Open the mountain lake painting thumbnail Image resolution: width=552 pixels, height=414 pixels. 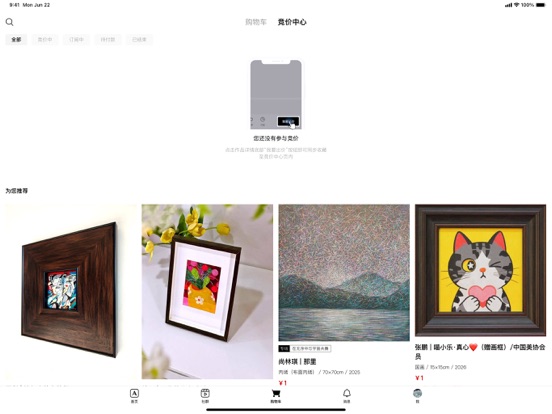pos(344,272)
